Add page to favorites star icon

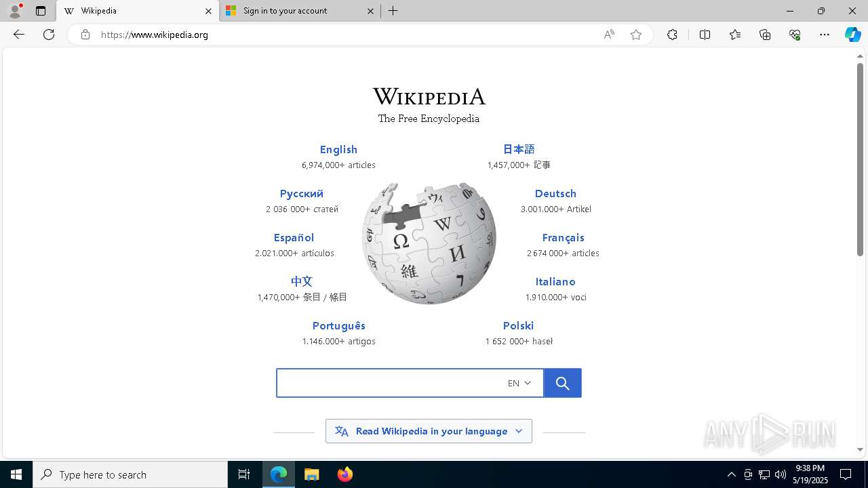[636, 35]
